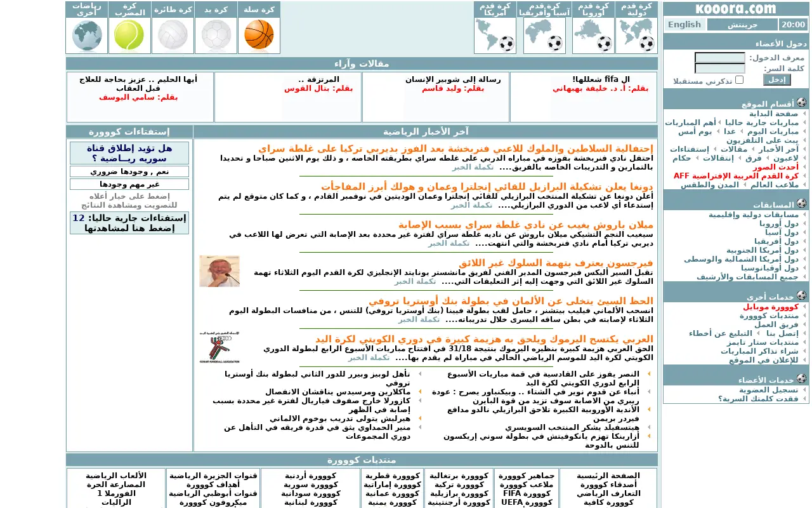Click the kooora.com logo

click(x=736, y=9)
